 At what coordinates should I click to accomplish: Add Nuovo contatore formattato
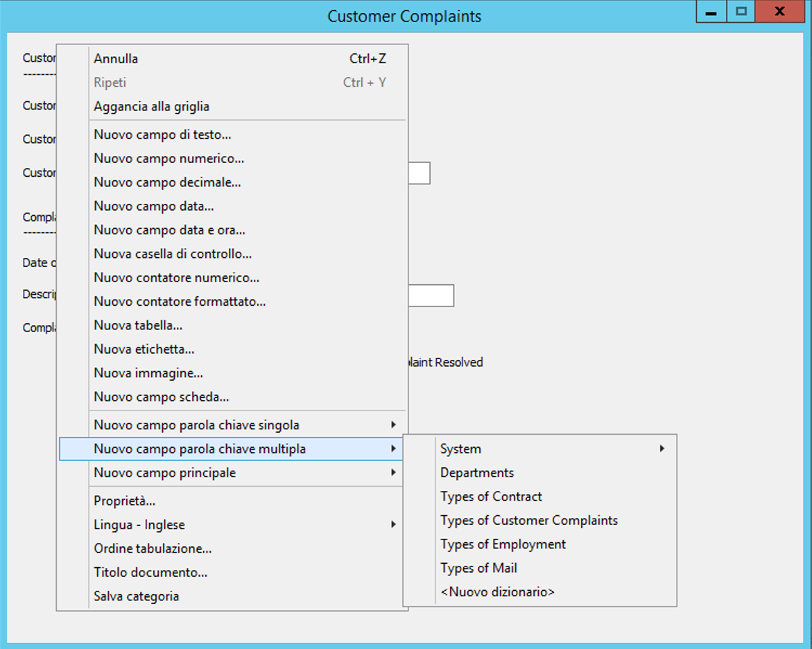(x=232, y=302)
